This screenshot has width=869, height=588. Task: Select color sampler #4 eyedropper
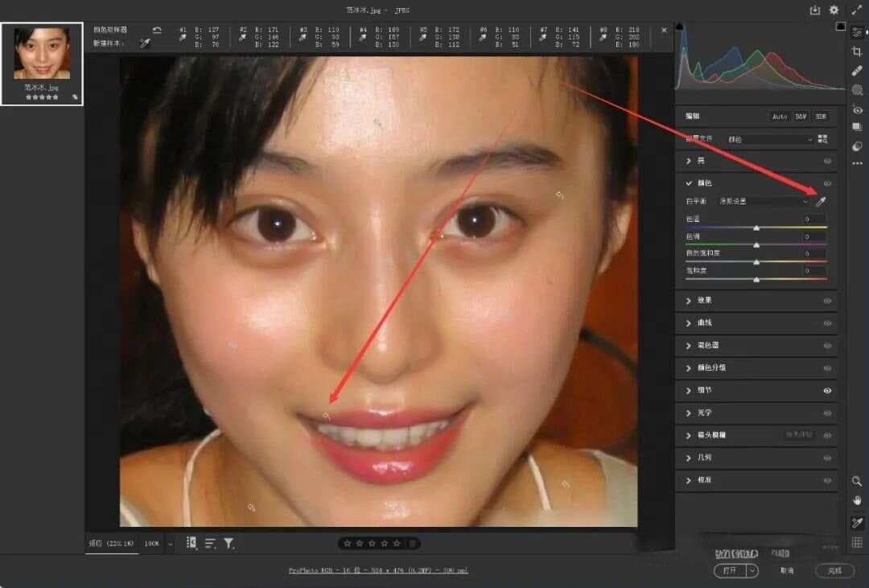[x=362, y=38]
